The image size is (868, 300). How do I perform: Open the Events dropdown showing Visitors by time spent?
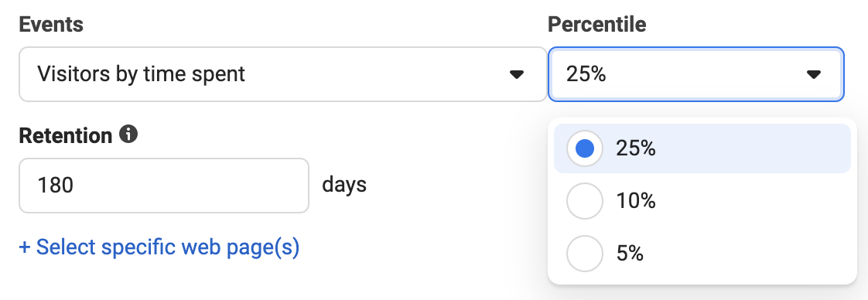283,74
